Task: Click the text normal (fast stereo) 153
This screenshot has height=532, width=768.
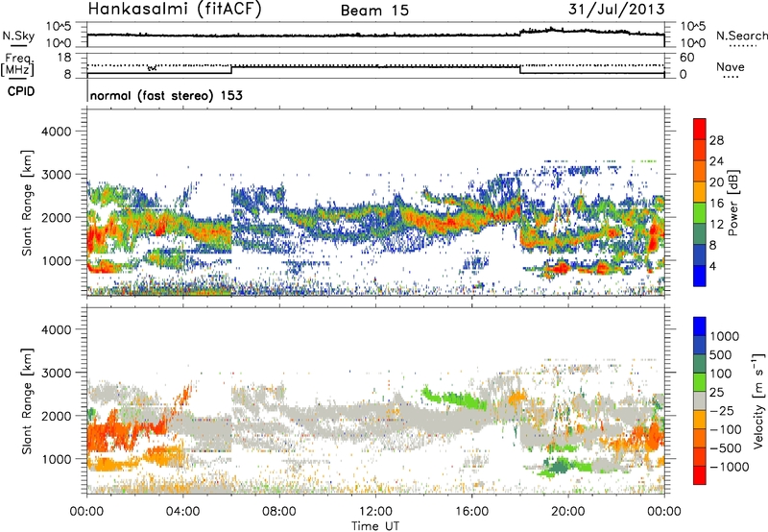Action: (166, 95)
